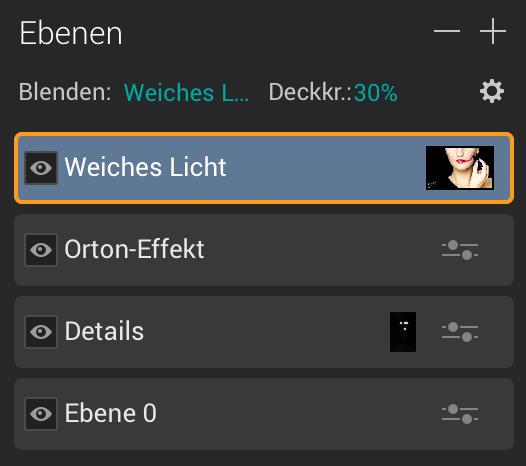The image size is (526, 466).
Task: Toggle visibility of the Orton-Effekt layer
Action: click(41, 250)
